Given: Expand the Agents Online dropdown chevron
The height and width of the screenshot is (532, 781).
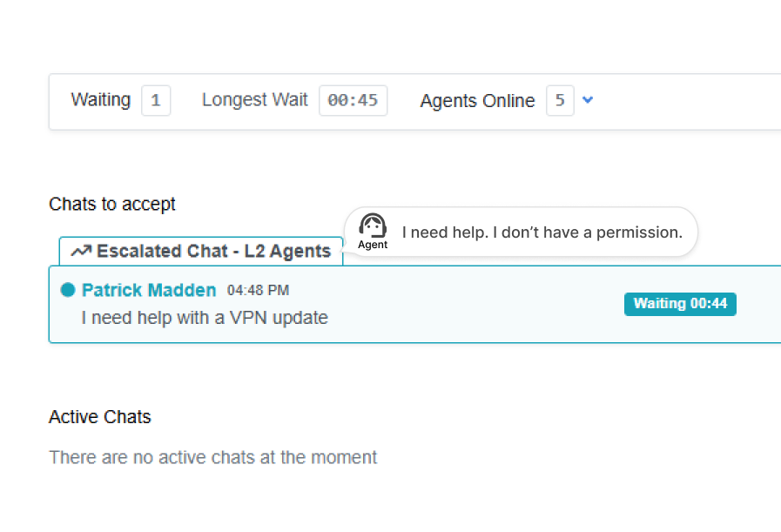Looking at the screenshot, I should [x=588, y=100].
